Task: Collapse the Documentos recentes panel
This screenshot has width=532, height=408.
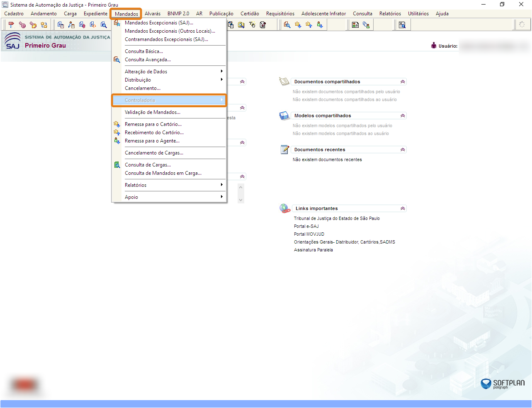Action: click(403, 150)
